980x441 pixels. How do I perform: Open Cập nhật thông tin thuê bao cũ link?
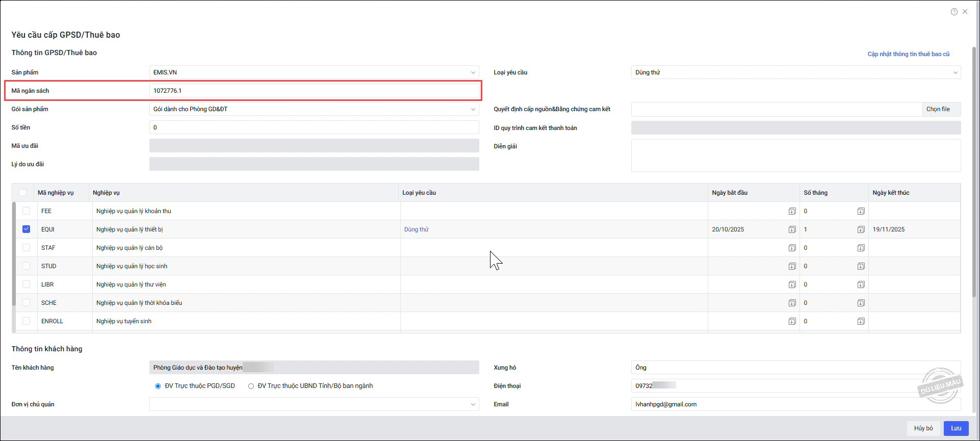[908, 54]
